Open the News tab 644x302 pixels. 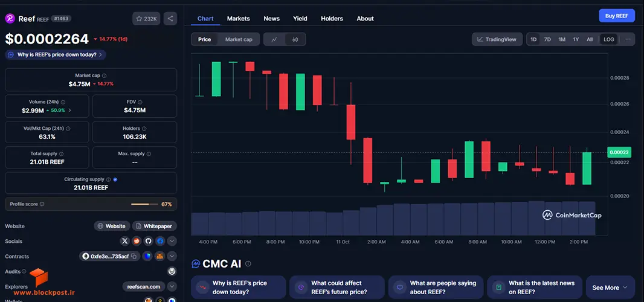271,19
